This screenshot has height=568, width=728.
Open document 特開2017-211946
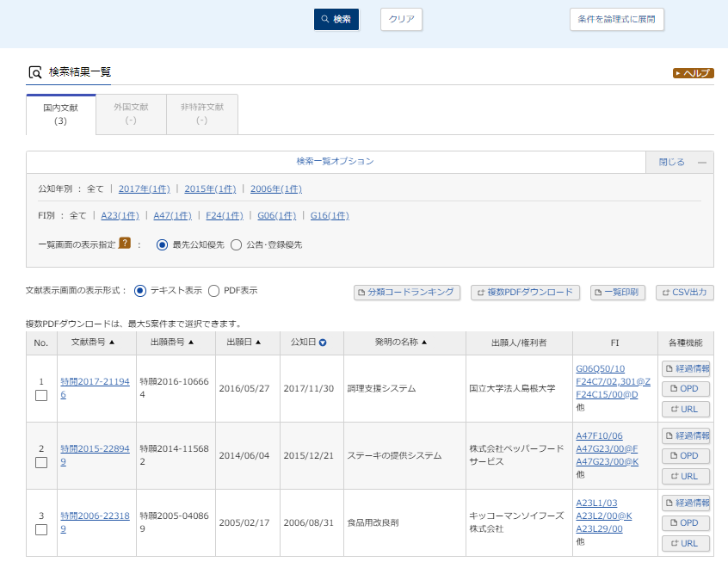(95, 388)
